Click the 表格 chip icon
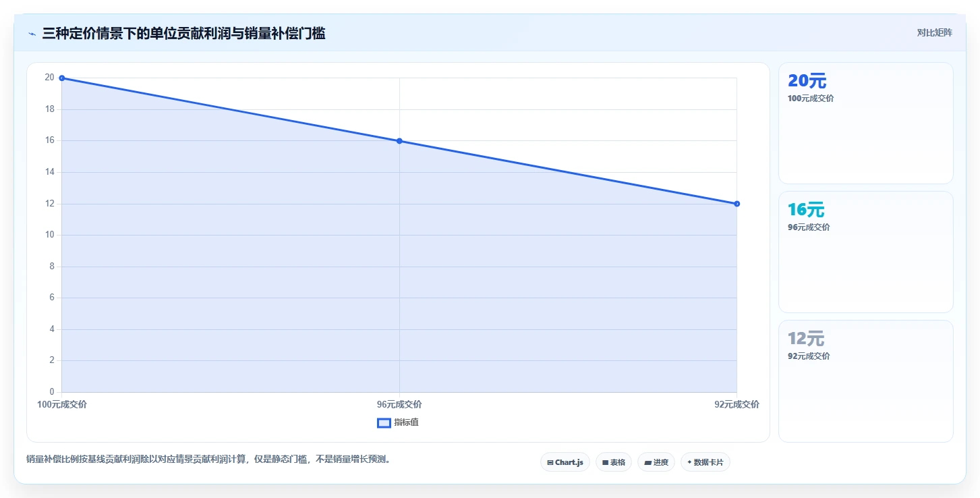Image resolution: width=980 pixels, height=498 pixels. pos(605,463)
